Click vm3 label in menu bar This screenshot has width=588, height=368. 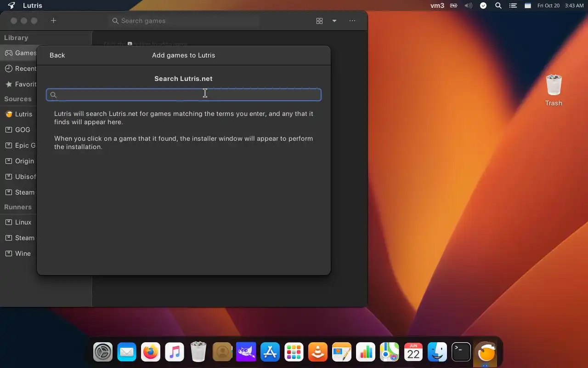(437, 6)
